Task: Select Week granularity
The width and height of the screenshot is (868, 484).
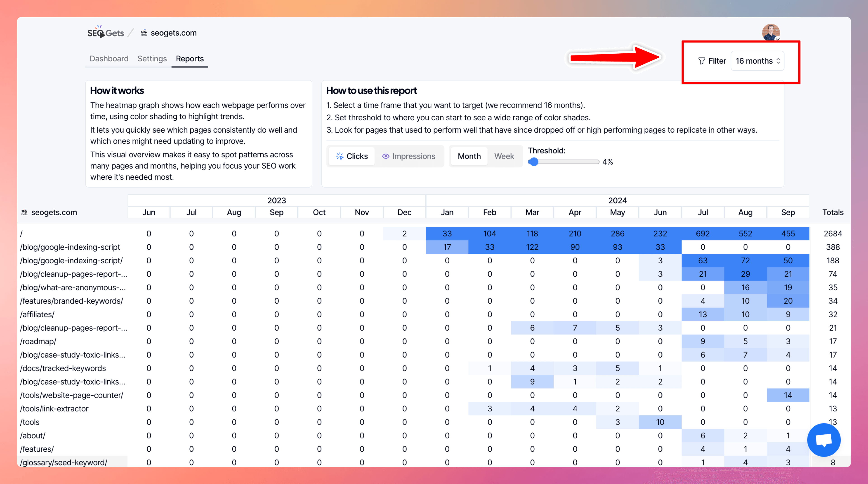Action: point(504,156)
